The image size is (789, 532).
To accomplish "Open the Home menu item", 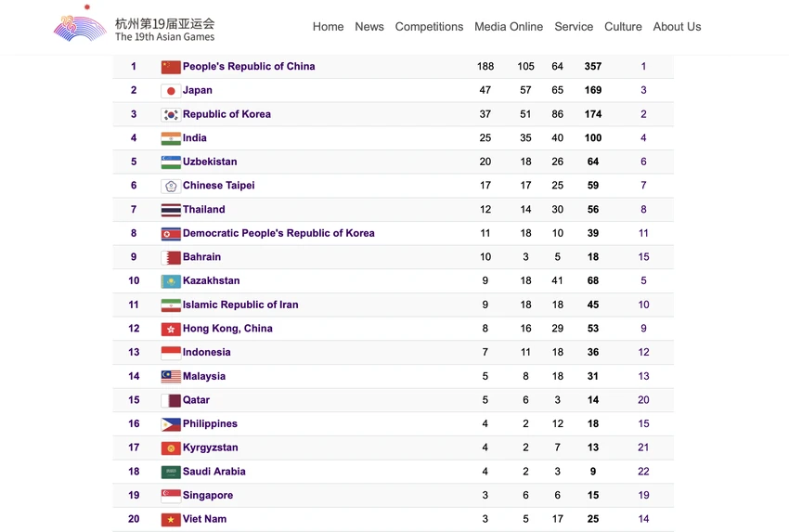I will click(x=328, y=27).
